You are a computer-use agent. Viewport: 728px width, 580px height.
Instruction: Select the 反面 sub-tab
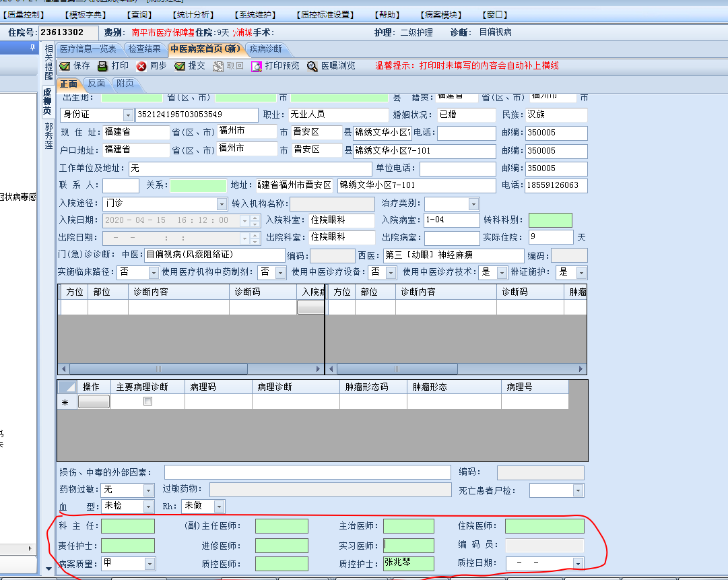96,84
